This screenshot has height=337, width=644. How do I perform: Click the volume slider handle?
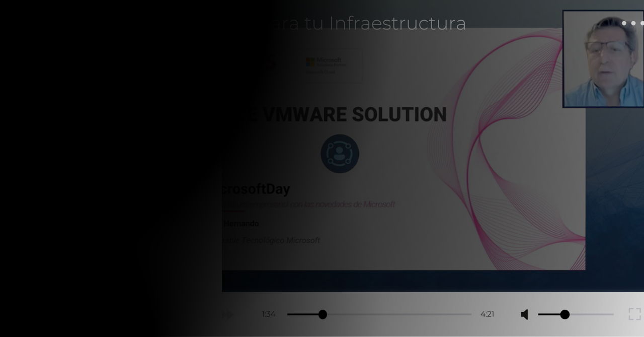pyautogui.click(x=565, y=314)
